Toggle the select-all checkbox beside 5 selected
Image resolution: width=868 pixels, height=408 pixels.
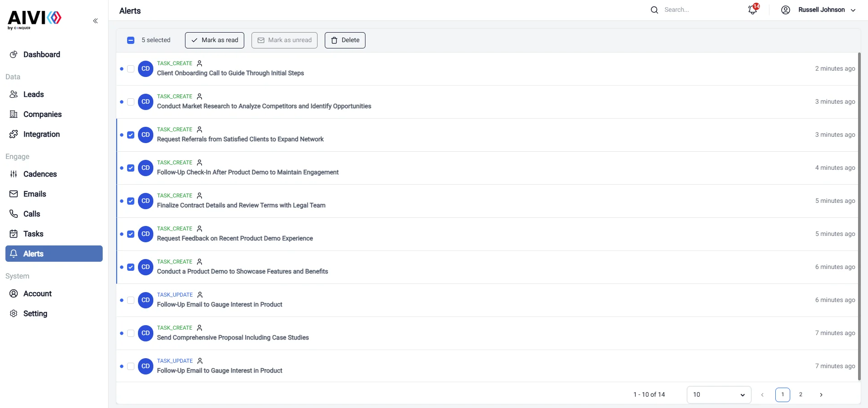point(131,40)
